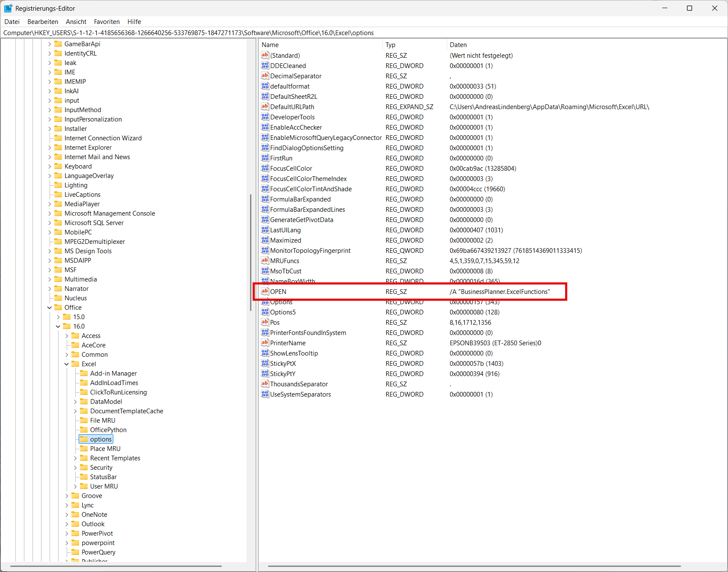Collapse the Excel key
Image resolution: width=728 pixels, height=572 pixels.
[x=67, y=364]
